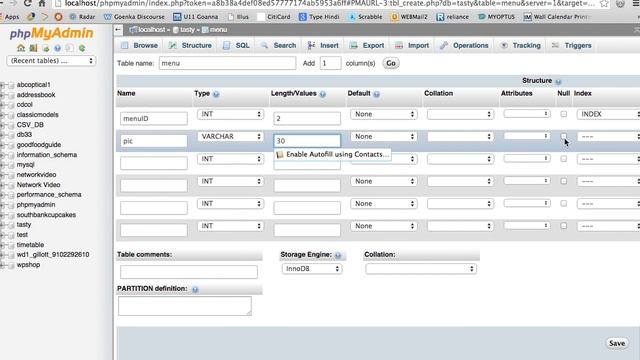This screenshot has width=640, height=360.
Task: Click the help icon next to Structure
Action: [558, 81]
